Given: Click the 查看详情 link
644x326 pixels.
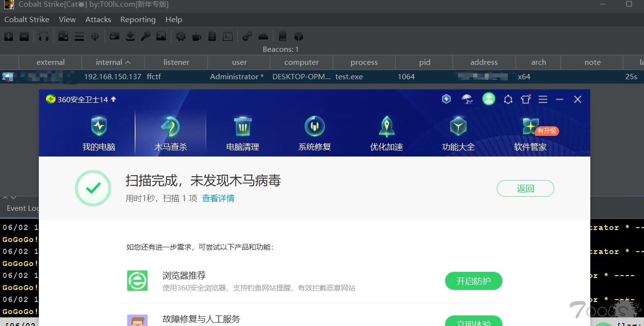Looking at the screenshot, I should (218, 198).
